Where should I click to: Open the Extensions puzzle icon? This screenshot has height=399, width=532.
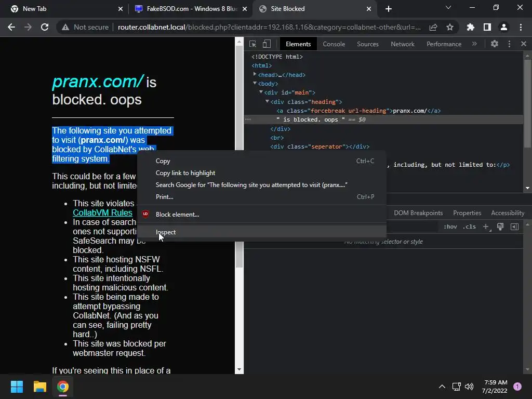click(471, 27)
